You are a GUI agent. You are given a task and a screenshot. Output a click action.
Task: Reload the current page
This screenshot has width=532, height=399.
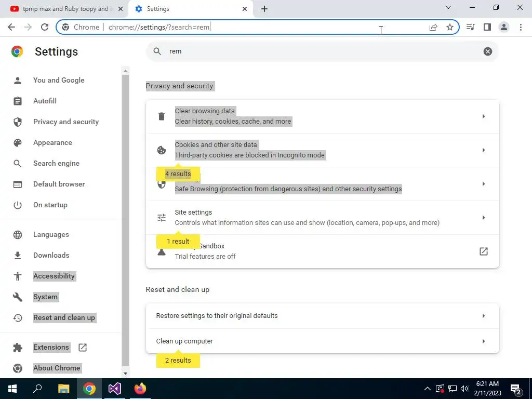tap(45, 27)
